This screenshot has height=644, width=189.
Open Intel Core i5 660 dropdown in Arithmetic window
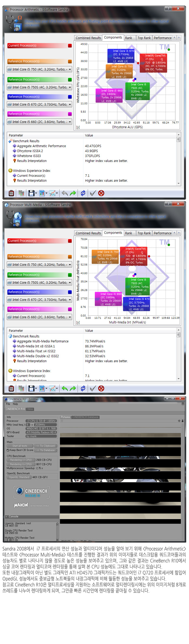pyautogui.click(x=39, y=122)
